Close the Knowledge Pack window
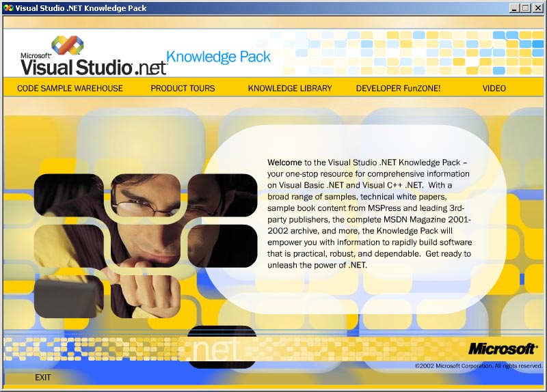 [x=537, y=8]
